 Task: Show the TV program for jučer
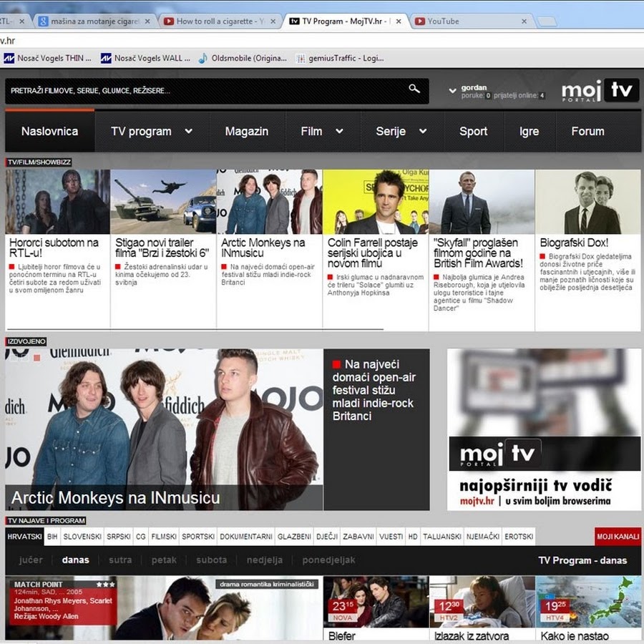[x=31, y=560]
